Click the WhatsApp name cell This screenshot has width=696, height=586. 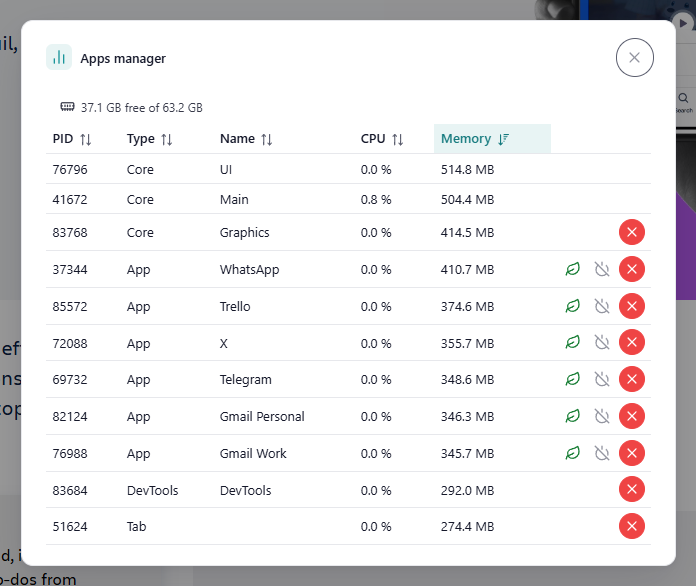pos(249,269)
